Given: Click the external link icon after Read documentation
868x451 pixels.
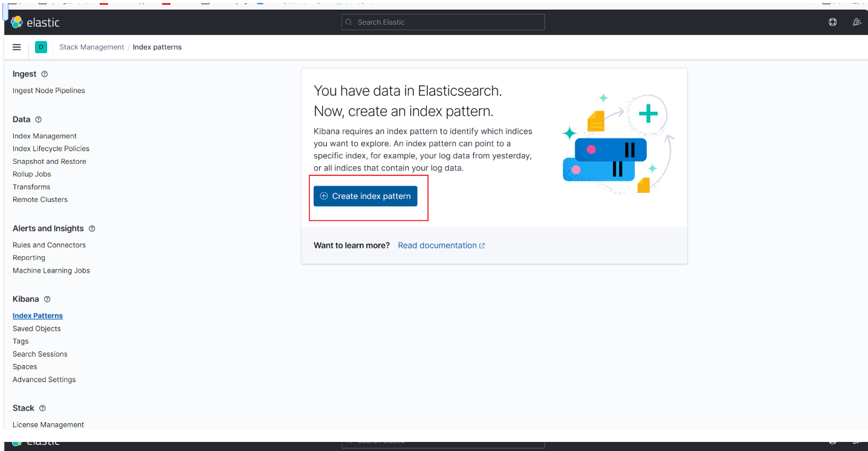Looking at the screenshot, I should pos(482,246).
